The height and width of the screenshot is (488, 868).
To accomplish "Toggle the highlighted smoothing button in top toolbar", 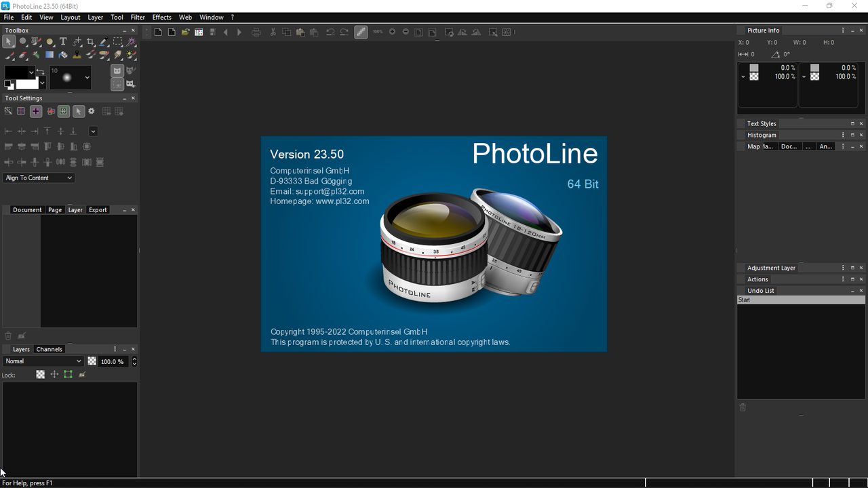I will (361, 32).
